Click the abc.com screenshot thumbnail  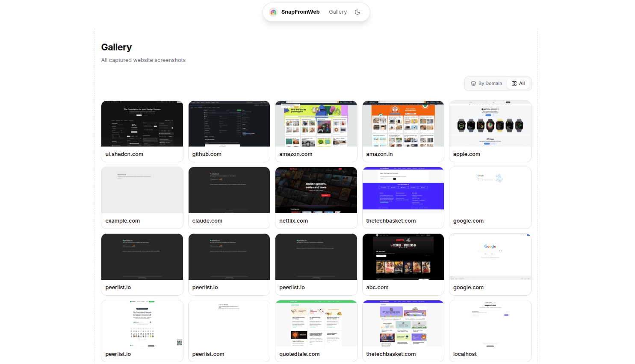pyautogui.click(x=403, y=257)
